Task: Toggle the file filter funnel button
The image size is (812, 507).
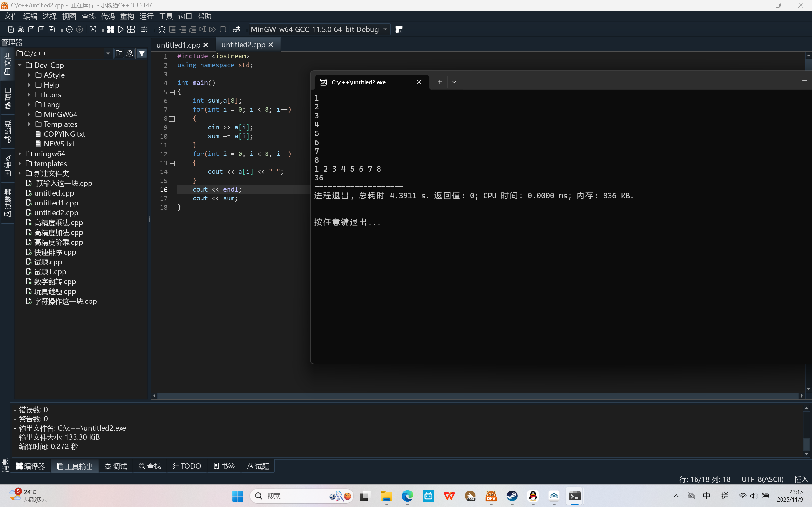Action: [x=142, y=53]
